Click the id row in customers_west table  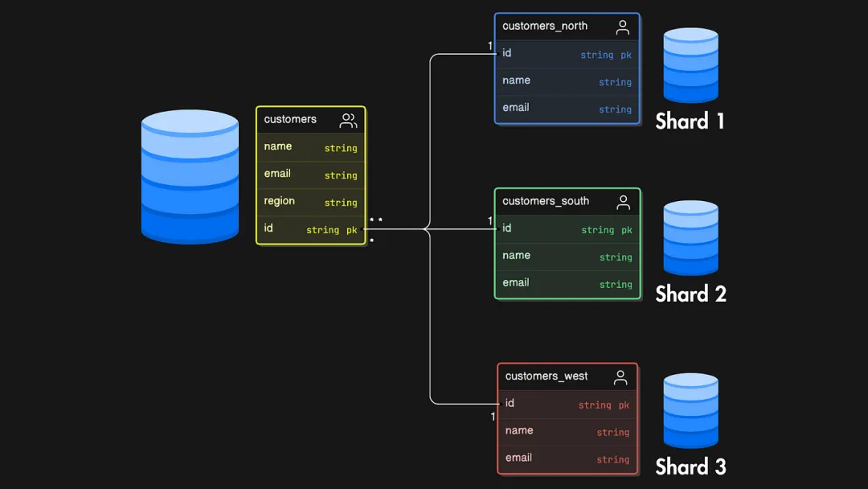[x=567, y=404]
